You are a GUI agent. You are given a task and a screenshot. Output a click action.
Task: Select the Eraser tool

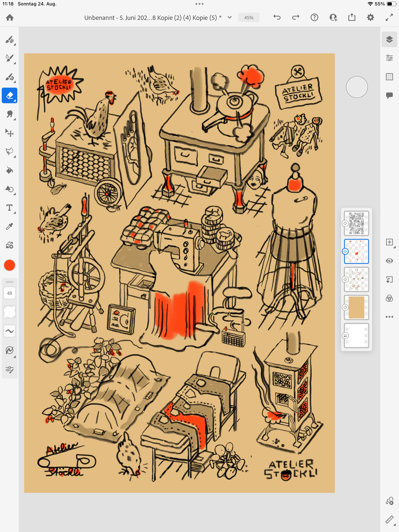[9, 95]
